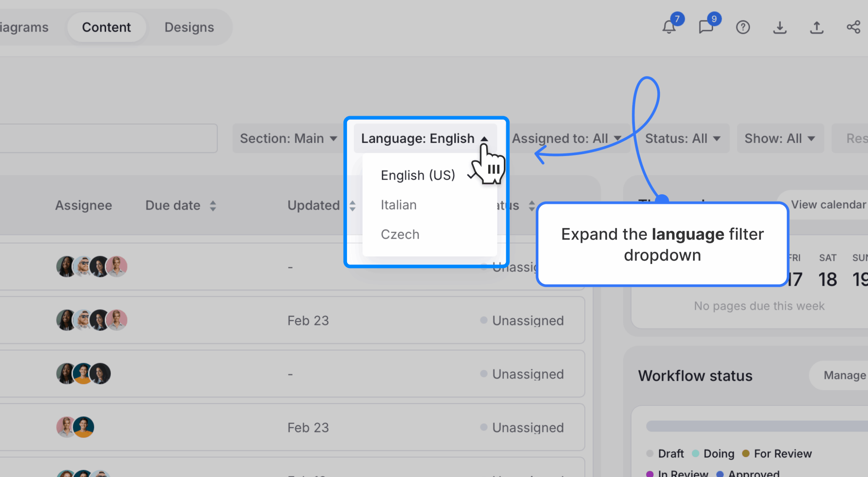Click "No pages due this week" text

click(x=759, y=306)
